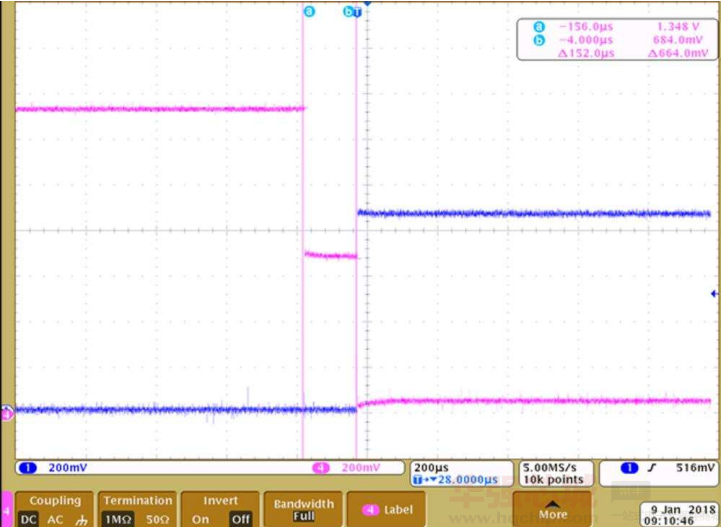
Task: Select 50Ω termination
Action: 156,519
